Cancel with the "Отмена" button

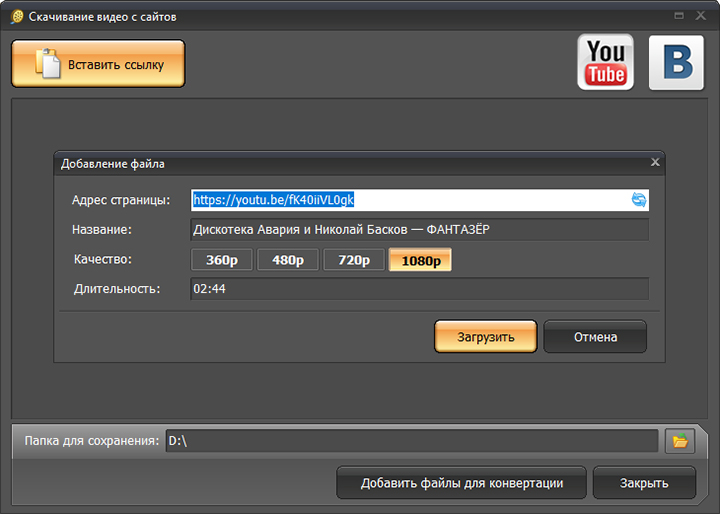(x=595, y=337)
